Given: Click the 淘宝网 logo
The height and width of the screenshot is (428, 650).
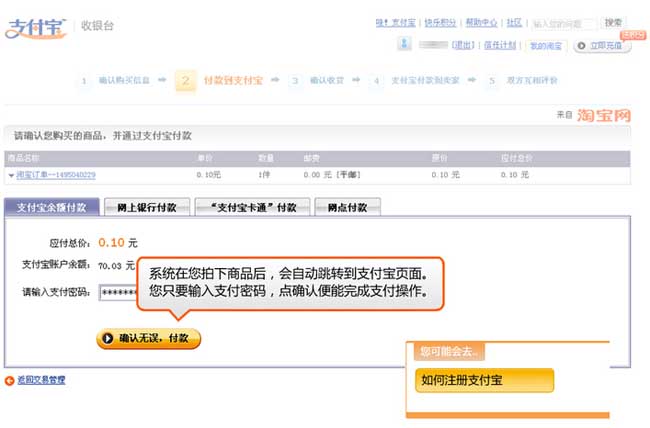Looking at the screenshot, I should tap(604, 115).
